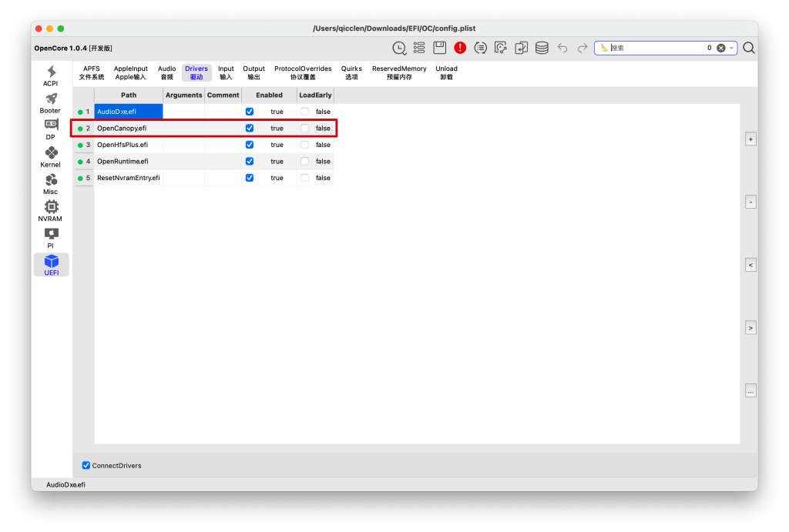The image size is (789, 532).
Task: Switch to the Quirks tab
Action: pyautogui.click(x=351, y=73)
